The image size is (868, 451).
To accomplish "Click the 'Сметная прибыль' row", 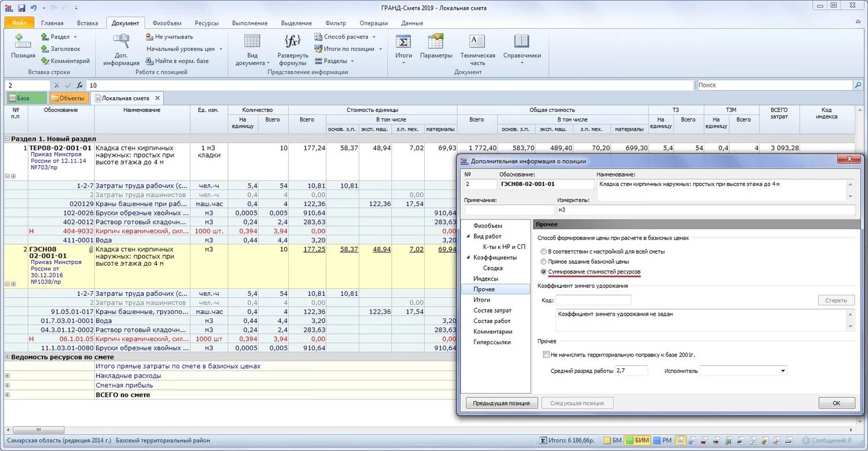I will (230, 385).
